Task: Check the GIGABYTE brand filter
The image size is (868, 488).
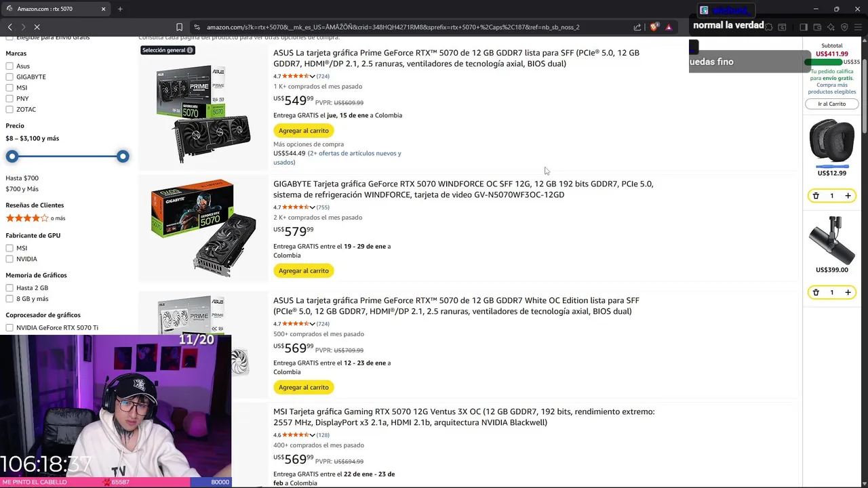Action: (x=9, y=77)
